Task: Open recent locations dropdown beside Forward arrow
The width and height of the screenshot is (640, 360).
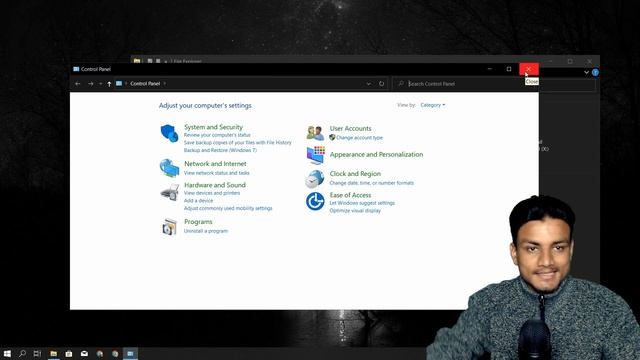Action: coord(100,84)
